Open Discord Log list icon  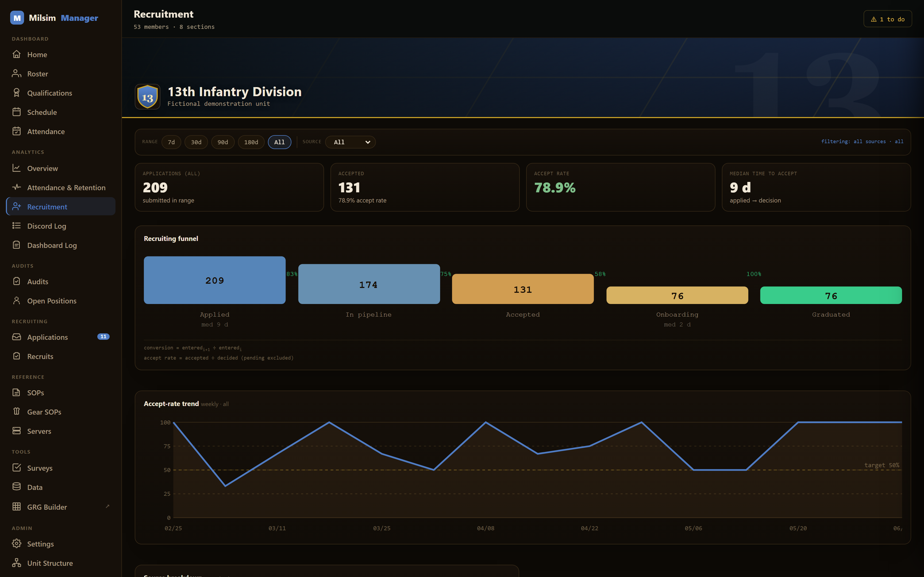pos(16,225)
